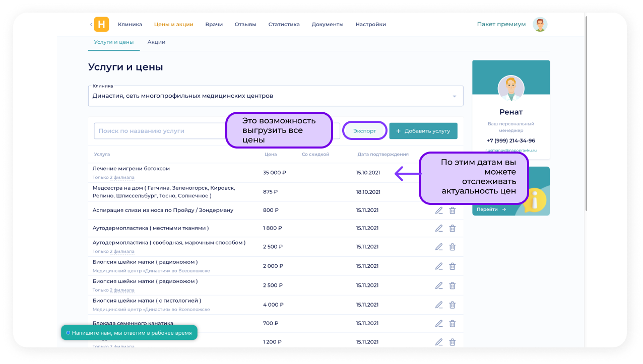
Task: Open the user avatar in top bar
Action: 540,24
